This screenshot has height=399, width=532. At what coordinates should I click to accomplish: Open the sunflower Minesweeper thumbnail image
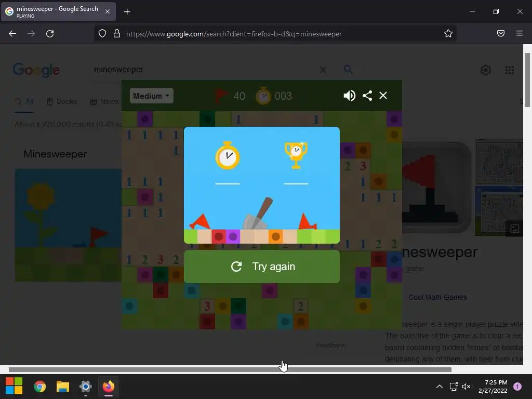point(68,225)
